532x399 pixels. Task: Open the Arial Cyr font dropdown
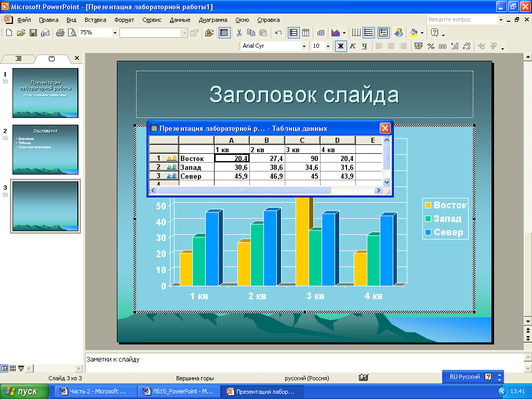(304, 46)
